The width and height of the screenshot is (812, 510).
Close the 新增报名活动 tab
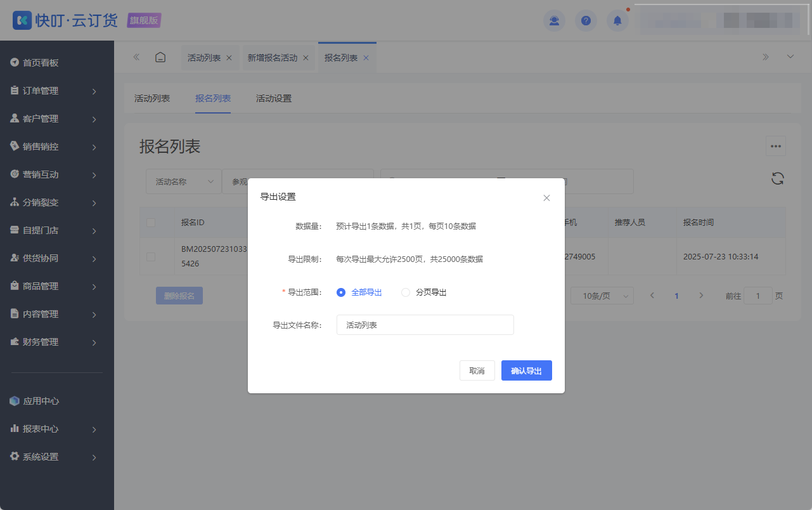click(306, 58)
